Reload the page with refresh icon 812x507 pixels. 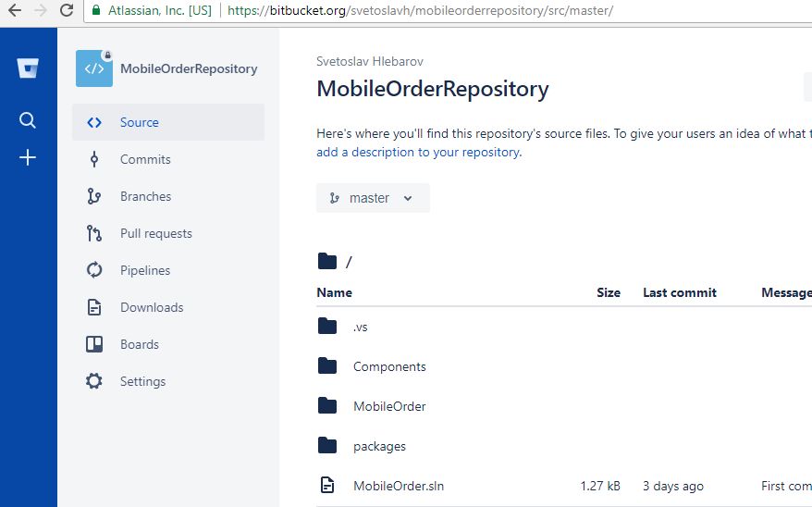point(67,10)
